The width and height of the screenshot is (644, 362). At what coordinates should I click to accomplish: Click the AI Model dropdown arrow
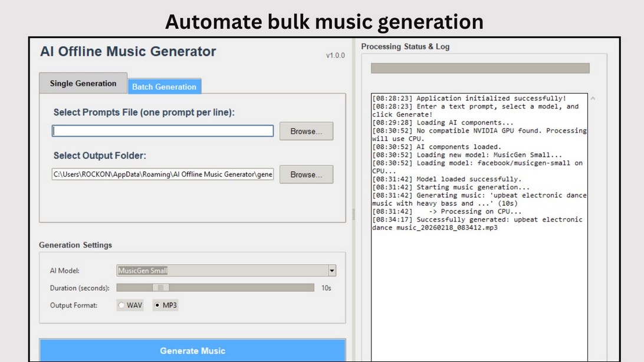click(x=331, y=270)
